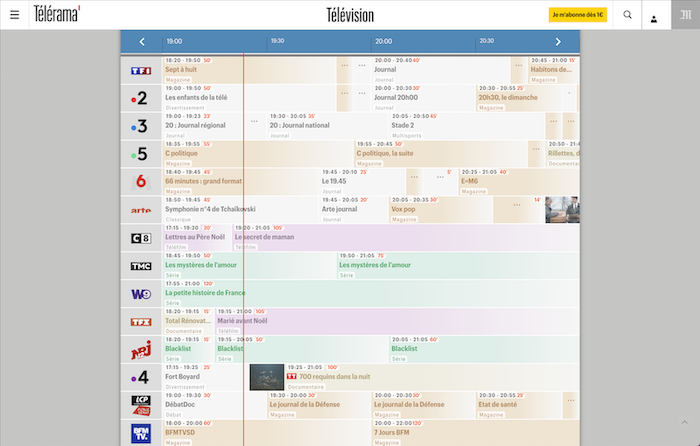Open the search magnifier icon
This screenshot has width=700, height=446.
pyautogui.click(x=627, y=15)
